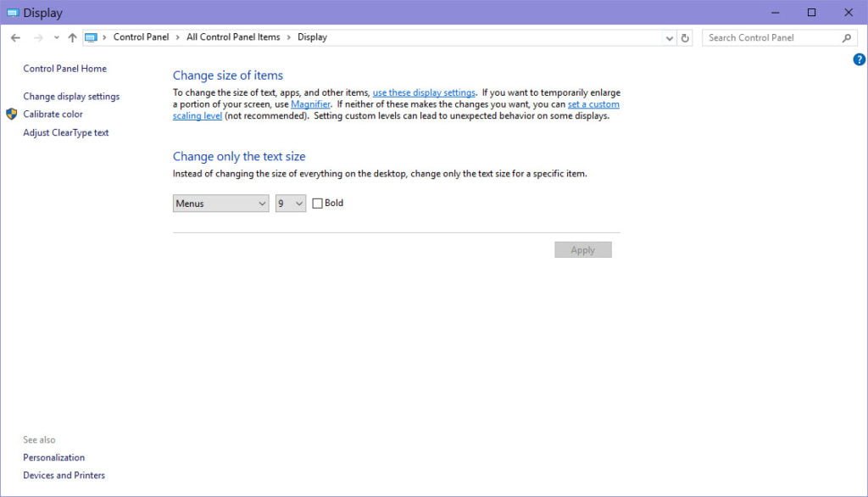Open Adjust ClearType text
The image size is (868, 497).
tap(65, 133)
